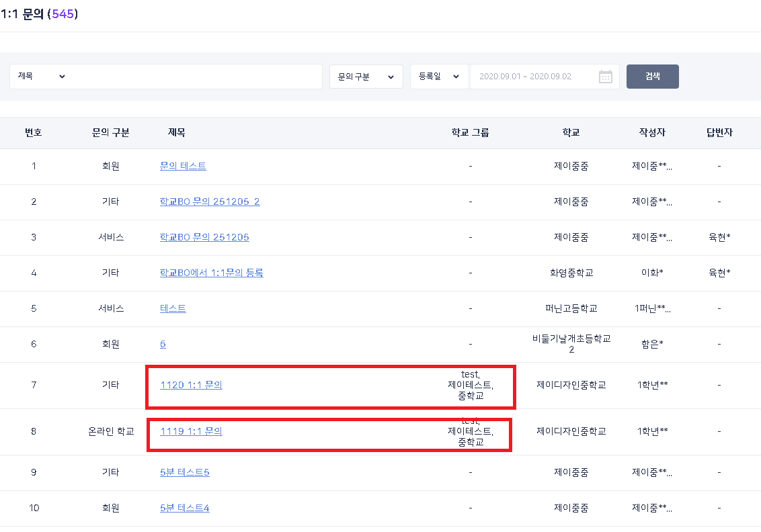Open the 1120 1:1 문의 link

coord(191,385)
